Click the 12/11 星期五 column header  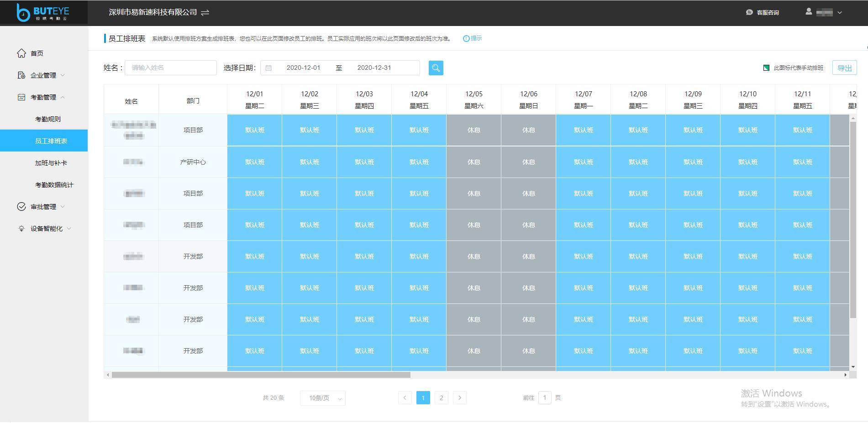tap(803, 99)
